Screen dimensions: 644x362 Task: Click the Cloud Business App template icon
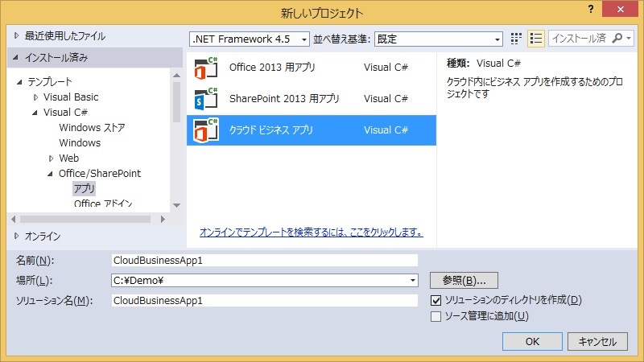pyautogui.click(x=206, y=130)
